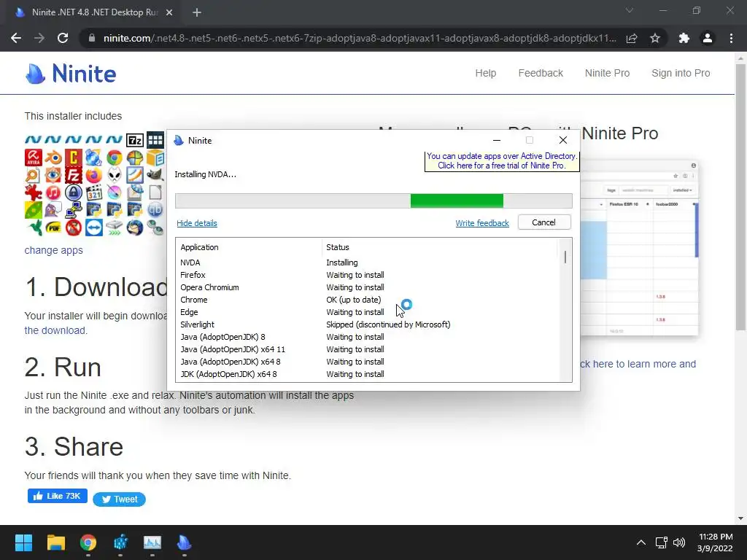Click the iTunes music note icon

pos(53,192)
